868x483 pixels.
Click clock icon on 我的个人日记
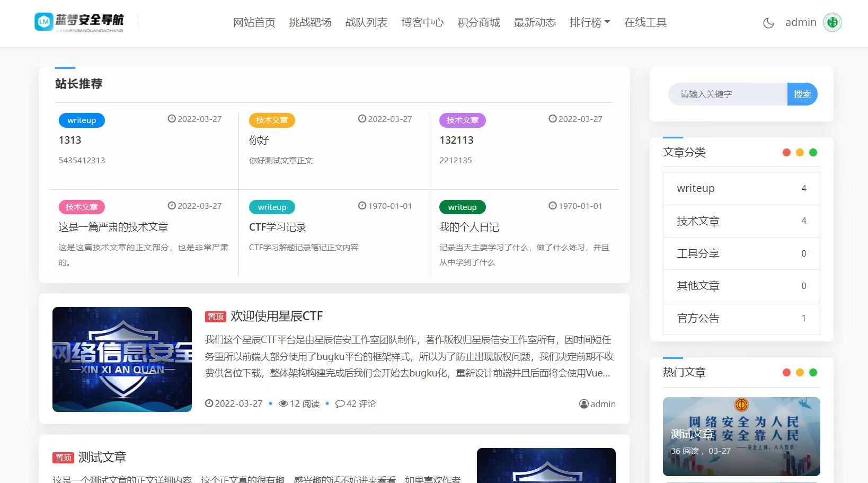coord(553,206)
